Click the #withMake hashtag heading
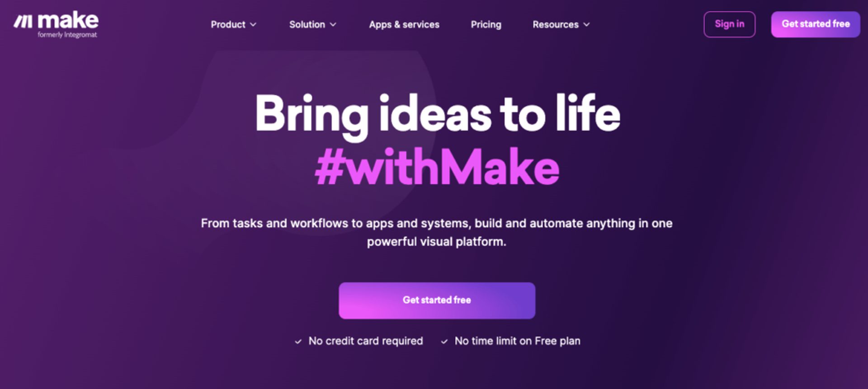The height and width of the screenshot is (389, 868). [x=437, y=167]
